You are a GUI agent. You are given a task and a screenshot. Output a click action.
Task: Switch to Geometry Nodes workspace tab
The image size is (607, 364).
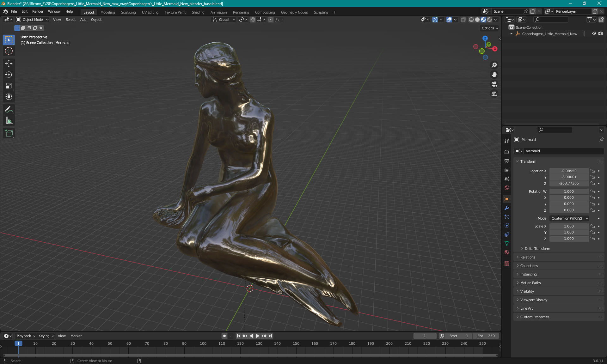pos(294,12)
